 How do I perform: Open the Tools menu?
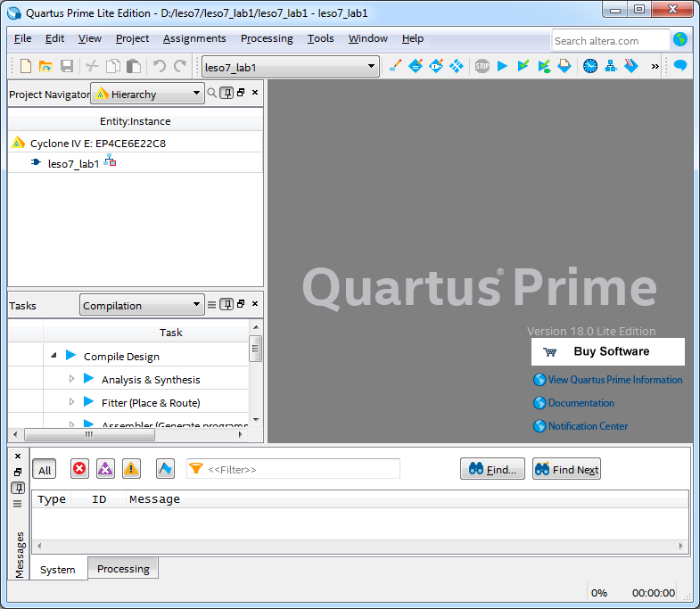point(320,39)
